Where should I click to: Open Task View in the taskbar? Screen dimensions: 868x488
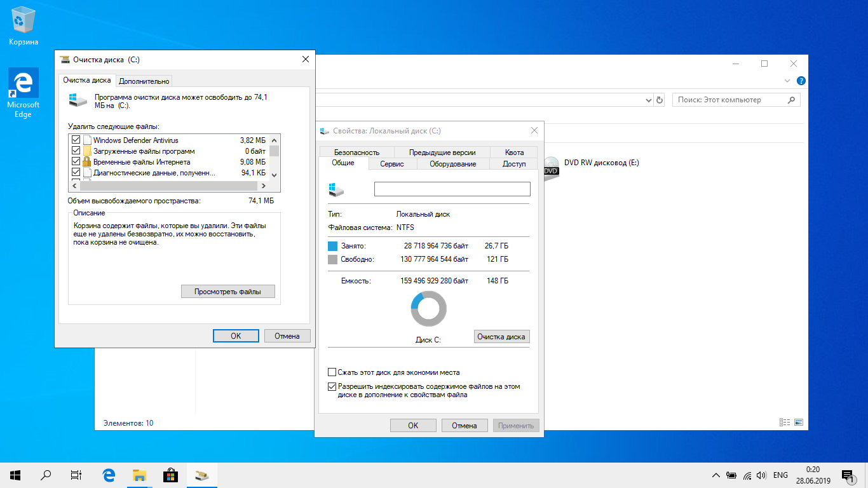76,475
